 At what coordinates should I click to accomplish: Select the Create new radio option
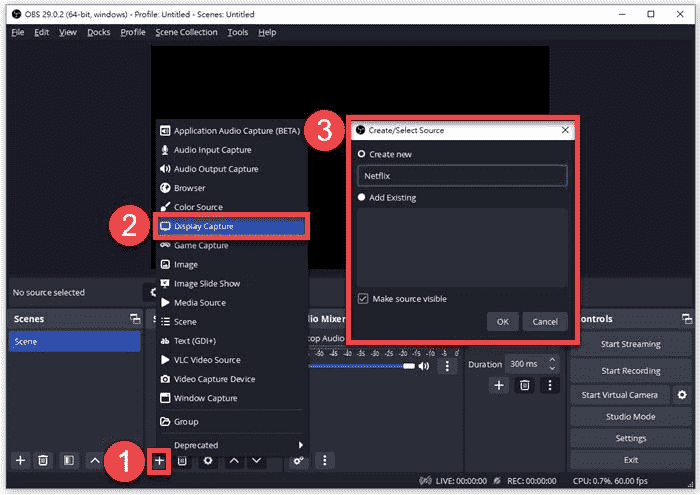click(x=362, y=154)
